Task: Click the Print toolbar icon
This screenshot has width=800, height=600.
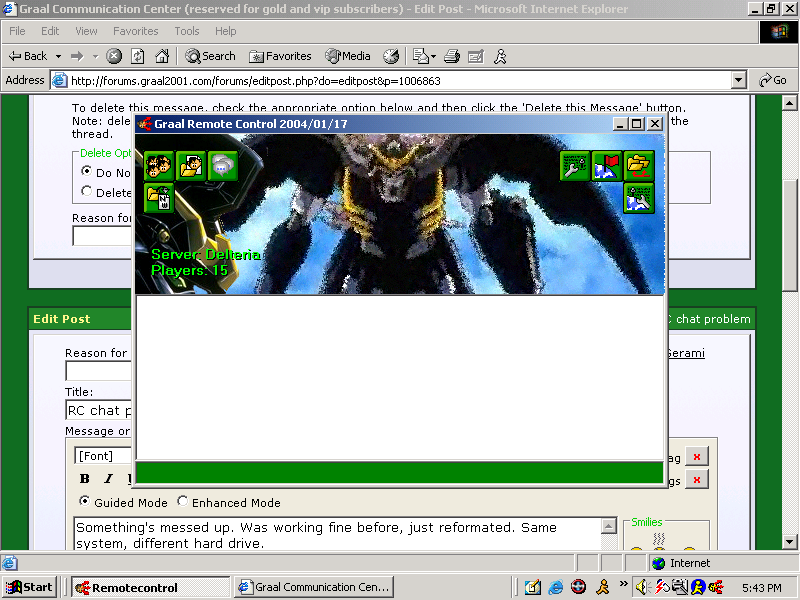Action: 452,56
